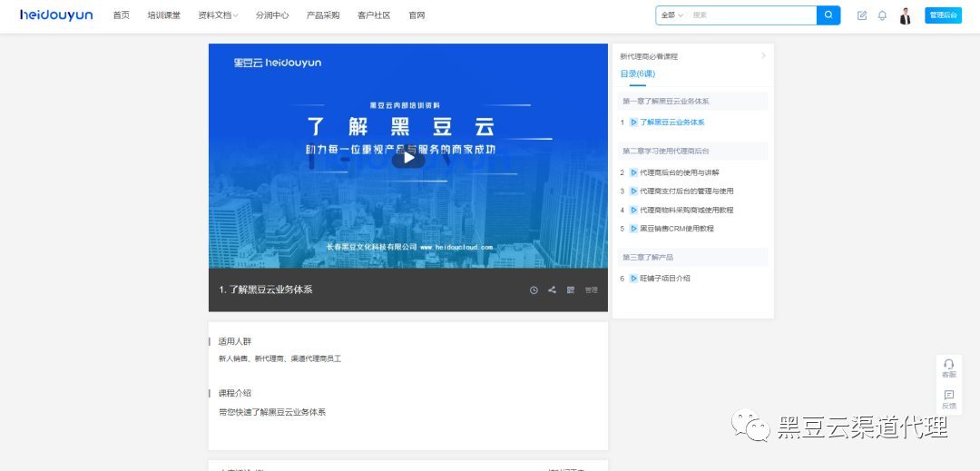Image resolution: width=980 pixels, height=471 pixels.
Task: Open the QR code icon under video
Action: click(571, 289)
